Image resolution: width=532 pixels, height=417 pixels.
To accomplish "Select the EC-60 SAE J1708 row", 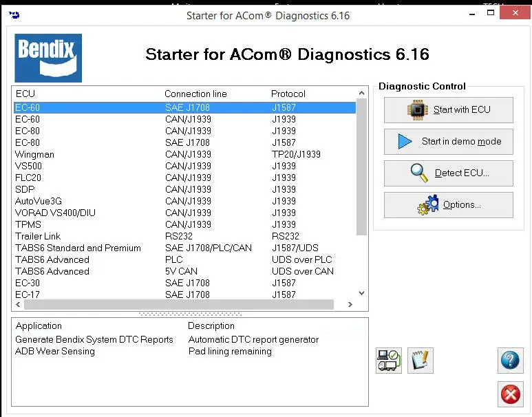I will tap(185, 107).
